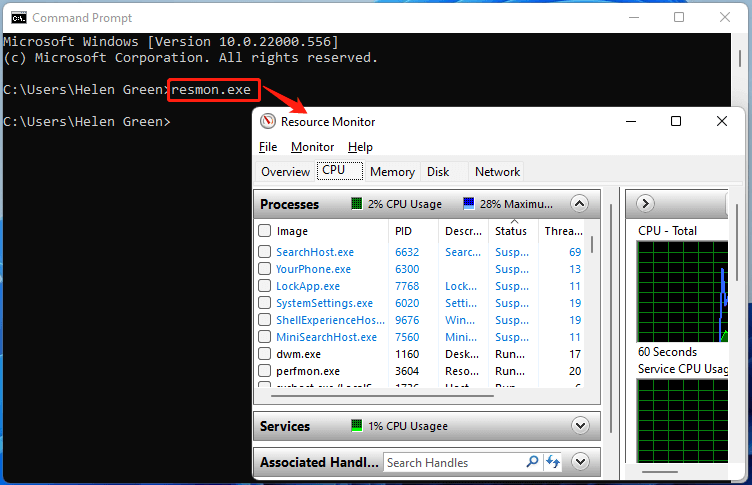Click the green CPU Usage indicator in Services
The width and height of the screenshot is (752, 485).
356,426
